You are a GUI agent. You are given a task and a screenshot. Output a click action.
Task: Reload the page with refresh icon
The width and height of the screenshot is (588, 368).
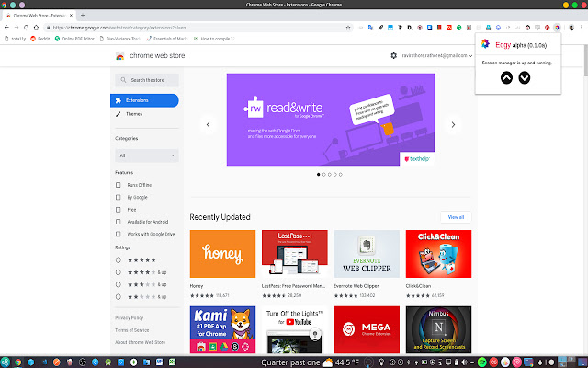(26, 28)
